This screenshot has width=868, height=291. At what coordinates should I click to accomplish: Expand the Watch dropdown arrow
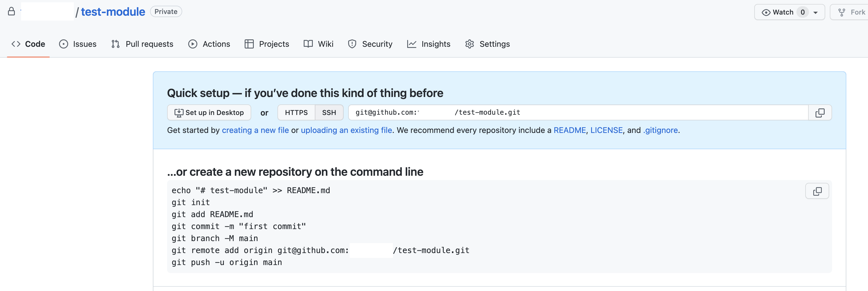pyautogui.click(x=816, y=13)
